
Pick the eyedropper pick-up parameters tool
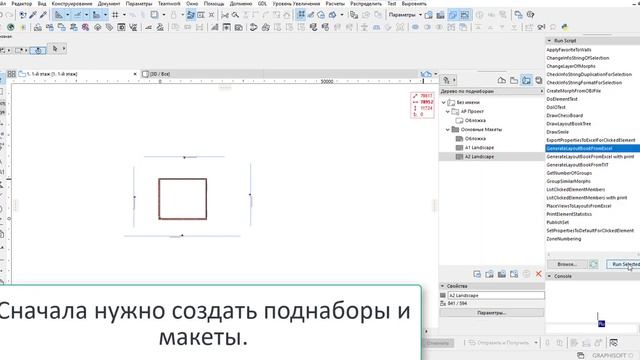click(x=33, y=15)
